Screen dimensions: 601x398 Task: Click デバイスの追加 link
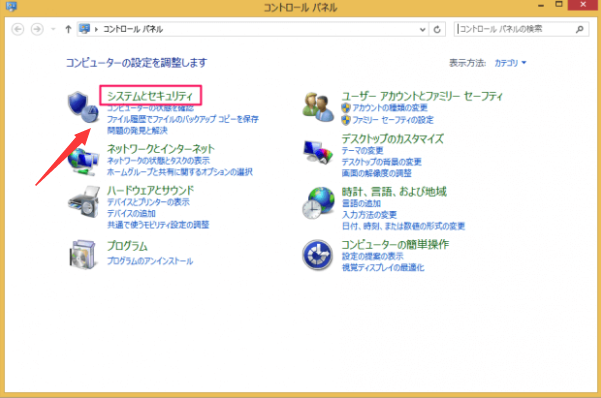coord(131,213)
